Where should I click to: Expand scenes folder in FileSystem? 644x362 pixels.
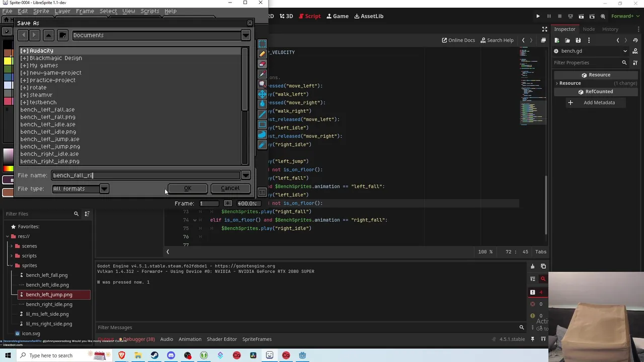click(11, 246)
